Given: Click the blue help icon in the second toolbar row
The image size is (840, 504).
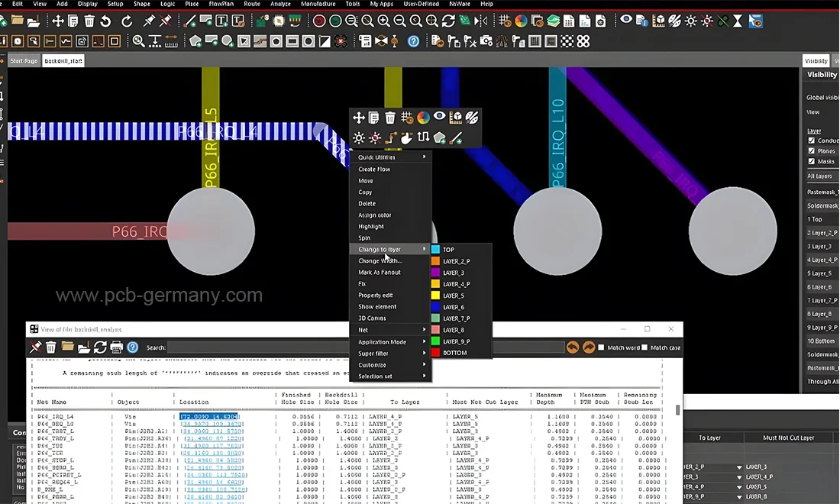Looking at the screenshot, I should pos(414,41).
